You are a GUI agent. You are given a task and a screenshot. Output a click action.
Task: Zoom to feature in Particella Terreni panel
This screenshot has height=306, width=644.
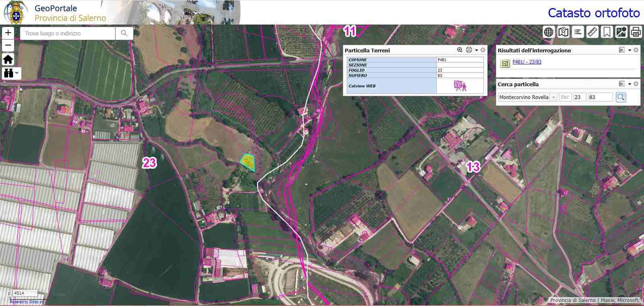(460, 50)
